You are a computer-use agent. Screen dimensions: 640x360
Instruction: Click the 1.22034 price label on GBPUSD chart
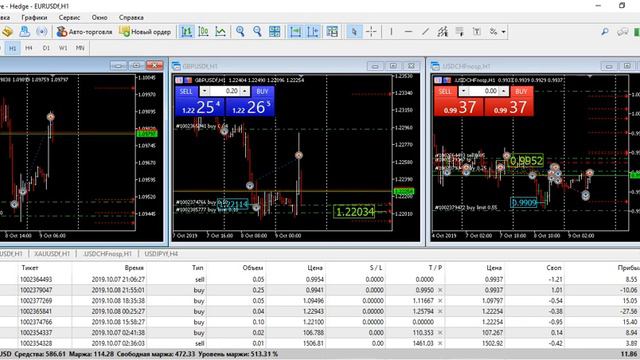point(354,212)
